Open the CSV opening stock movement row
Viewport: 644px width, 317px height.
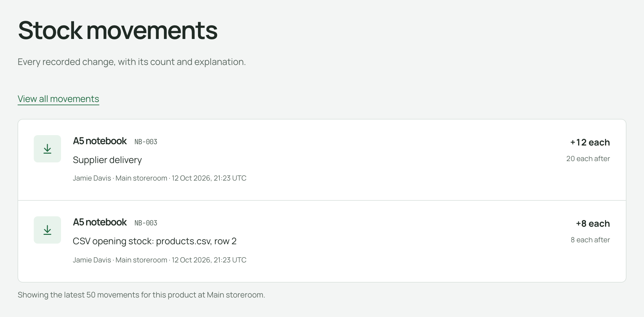[x=322, y=241]
